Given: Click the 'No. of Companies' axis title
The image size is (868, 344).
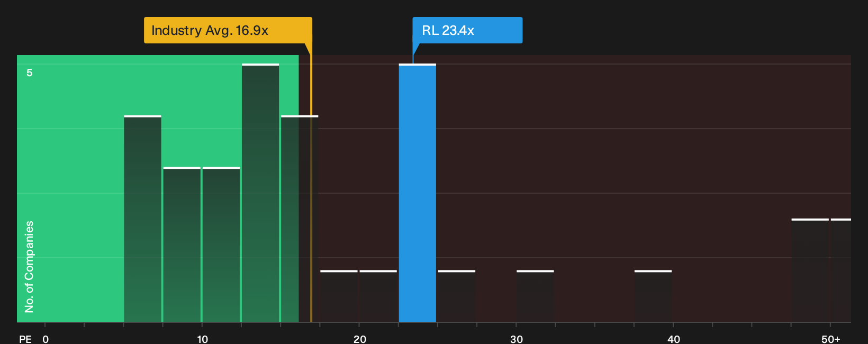Looking at the screenshot, I should click(x=29, y=267).
